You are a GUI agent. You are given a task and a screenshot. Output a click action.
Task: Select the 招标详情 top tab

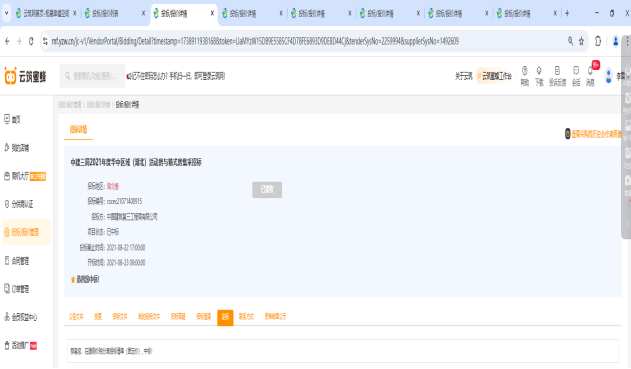pos(78,130)
